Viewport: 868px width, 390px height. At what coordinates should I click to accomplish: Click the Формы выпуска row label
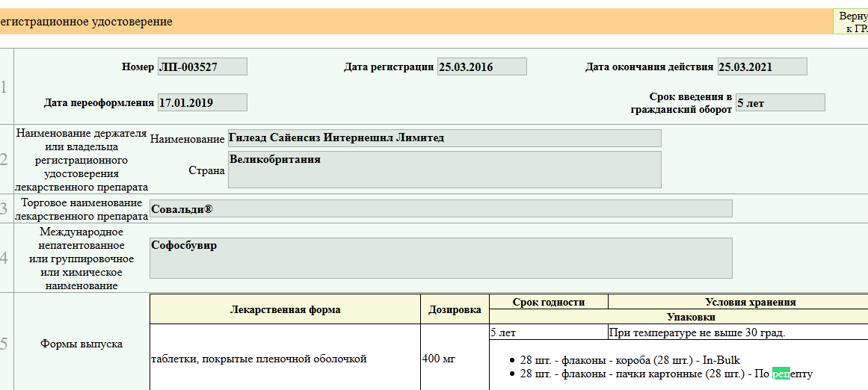(x=81, y=344)
